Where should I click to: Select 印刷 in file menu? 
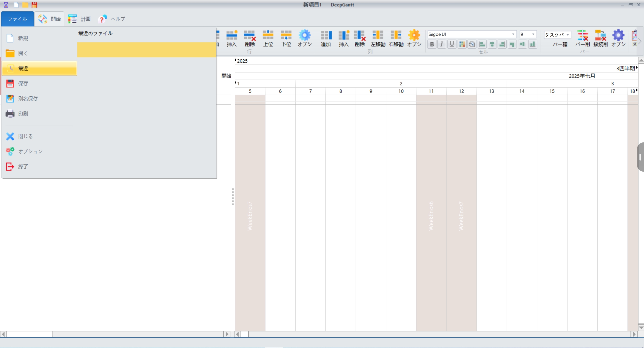tap(39, 114)
